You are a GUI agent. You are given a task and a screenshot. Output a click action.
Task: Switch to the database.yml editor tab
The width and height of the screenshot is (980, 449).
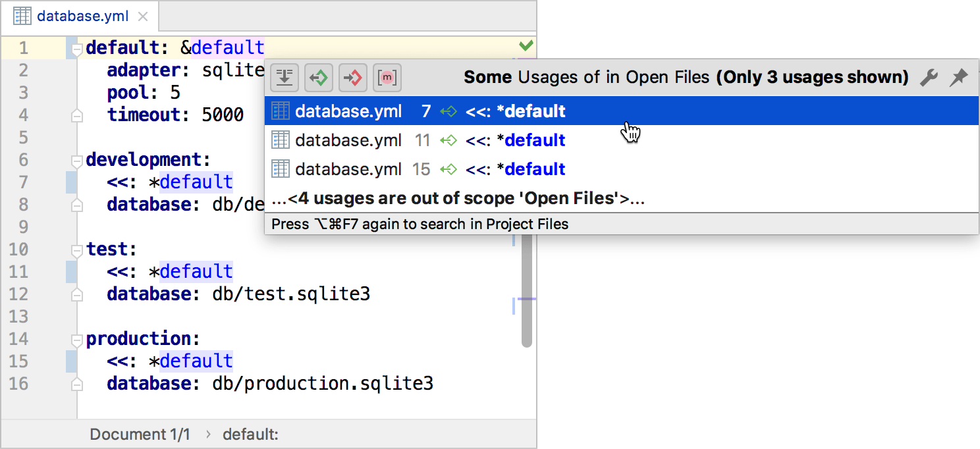80,16
